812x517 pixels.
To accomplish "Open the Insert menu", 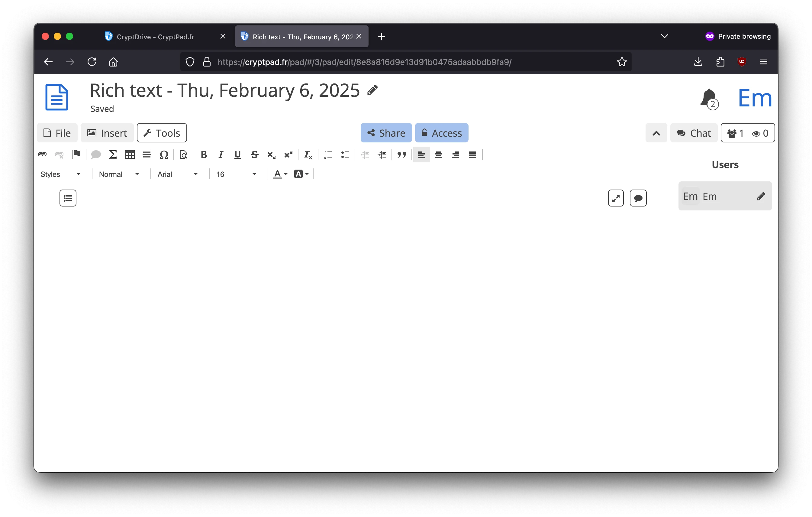I will 107,133.
